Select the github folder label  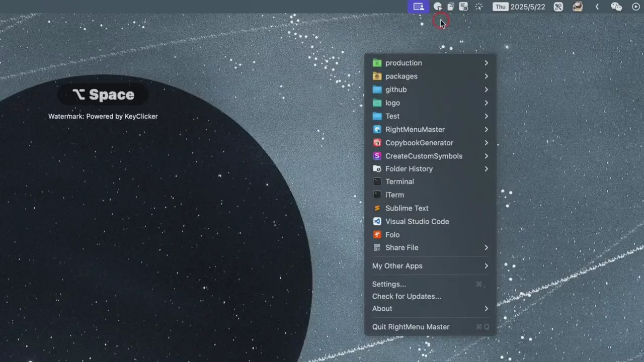[396, 89]
